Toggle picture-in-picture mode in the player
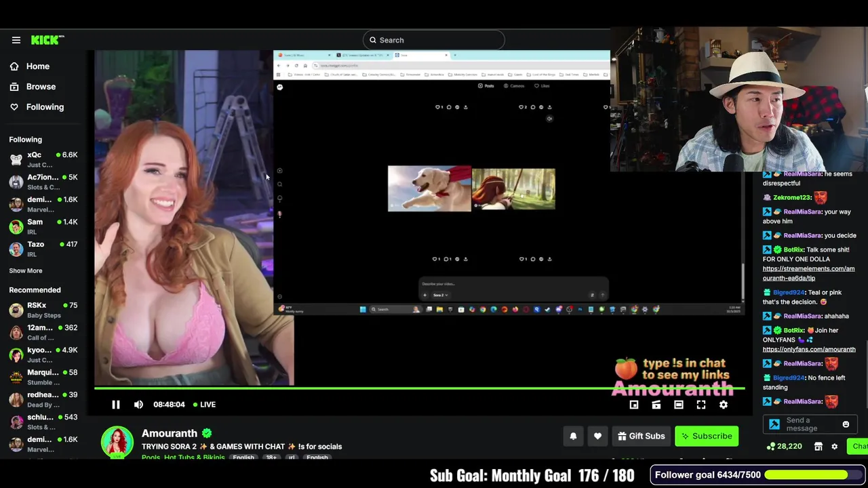 [x=634, y=405]
